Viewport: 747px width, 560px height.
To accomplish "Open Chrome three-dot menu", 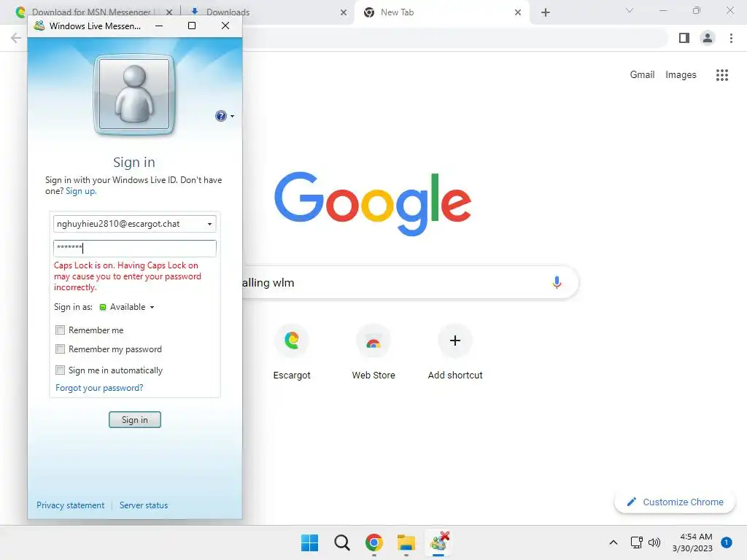I will coord(731,38).
